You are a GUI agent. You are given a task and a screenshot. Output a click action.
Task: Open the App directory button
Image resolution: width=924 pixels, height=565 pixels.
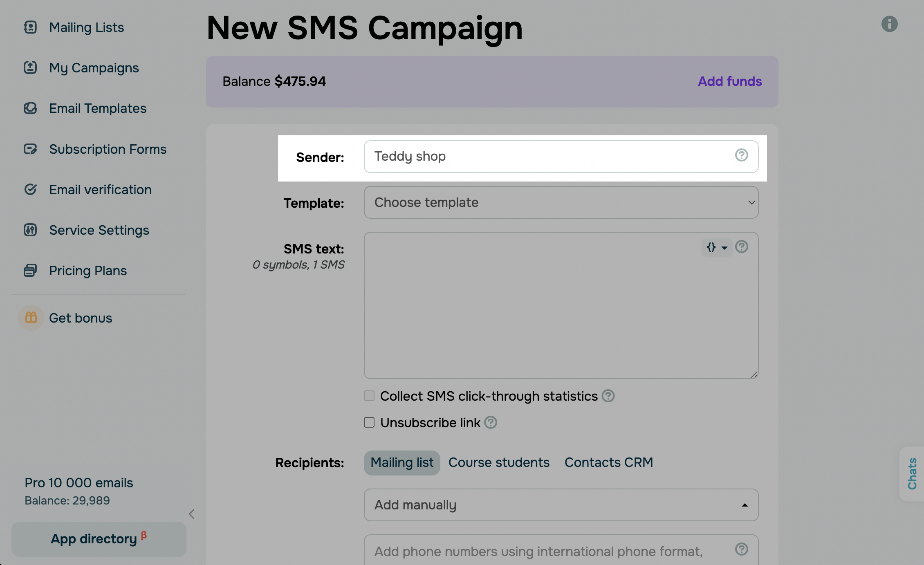[x=99, y=539]
